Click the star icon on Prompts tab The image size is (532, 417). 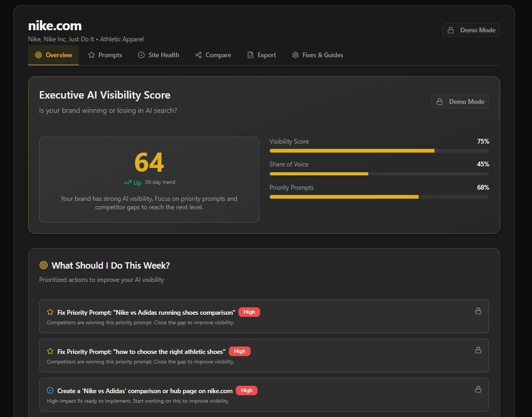point(91,55)
